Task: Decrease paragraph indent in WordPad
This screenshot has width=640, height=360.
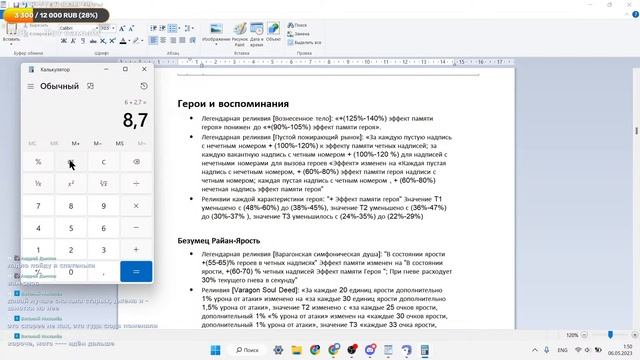Action: [153, 28]
